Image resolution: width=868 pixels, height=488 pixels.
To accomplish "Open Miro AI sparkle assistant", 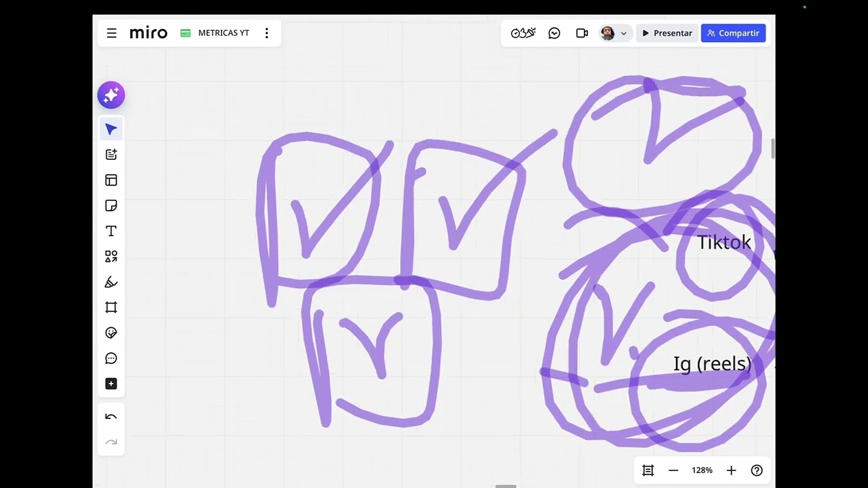I will (111, 96).
